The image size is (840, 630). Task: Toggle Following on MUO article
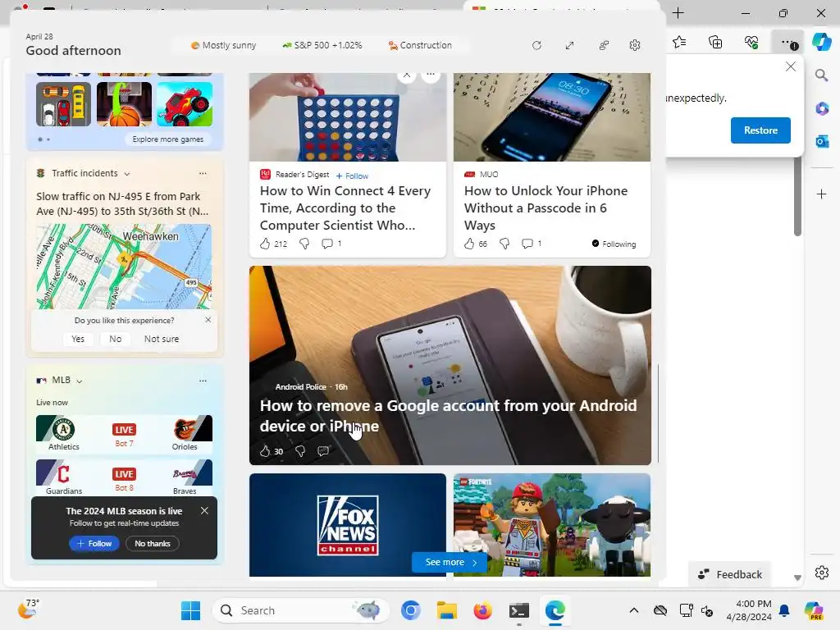coord(614,244)
